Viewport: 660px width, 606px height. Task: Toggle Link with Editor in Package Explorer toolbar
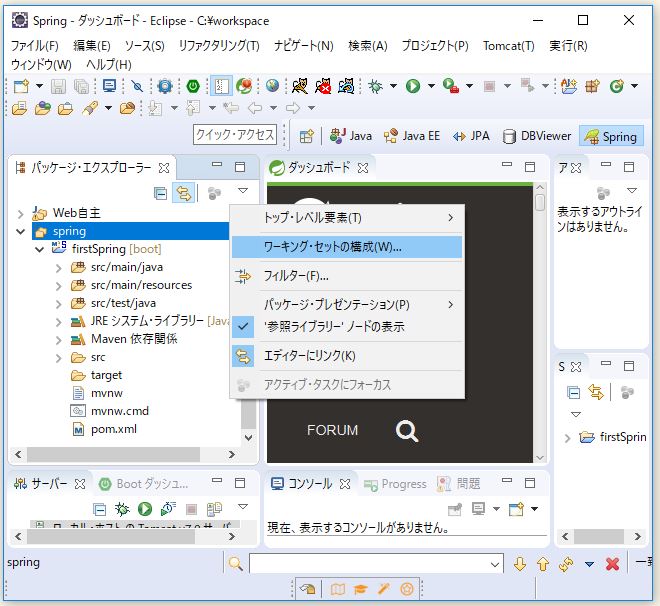[x=184, y=194]
